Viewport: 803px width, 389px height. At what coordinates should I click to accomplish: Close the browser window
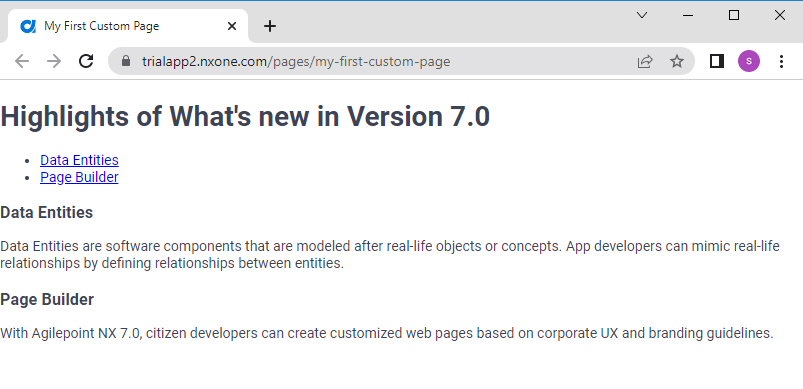click(779, 15)
